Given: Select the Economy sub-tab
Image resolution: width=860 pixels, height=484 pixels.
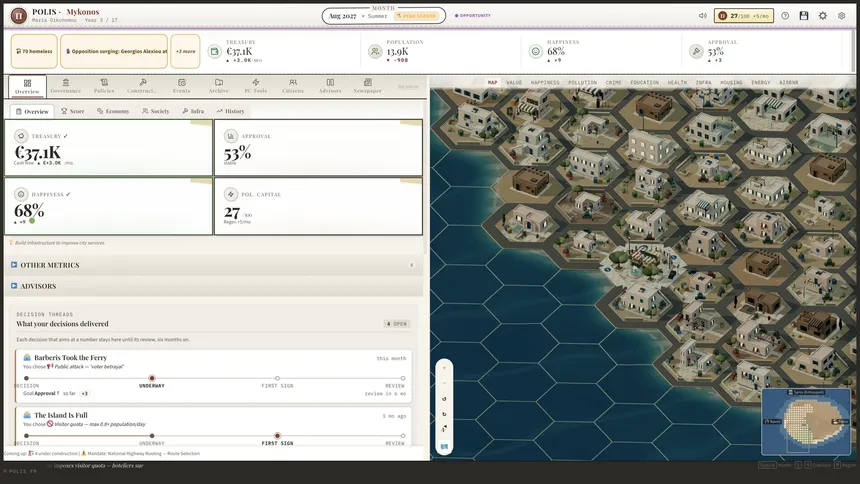Looking at the screenshot, I should (113, 111).
